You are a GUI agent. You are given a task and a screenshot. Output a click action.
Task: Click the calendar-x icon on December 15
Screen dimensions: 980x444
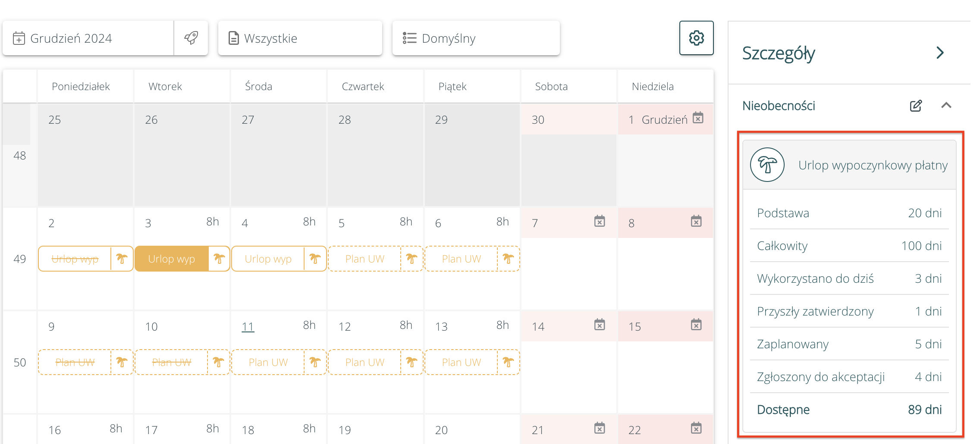[696, 325]
